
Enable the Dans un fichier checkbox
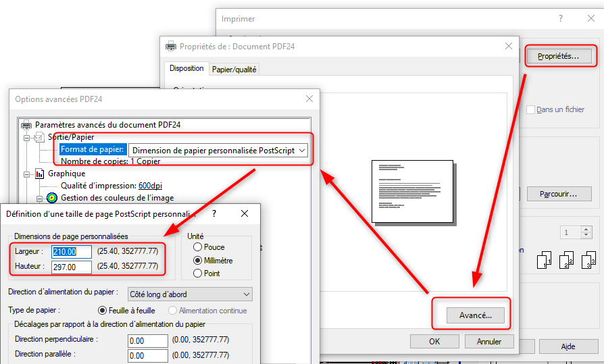click(530, 109)
